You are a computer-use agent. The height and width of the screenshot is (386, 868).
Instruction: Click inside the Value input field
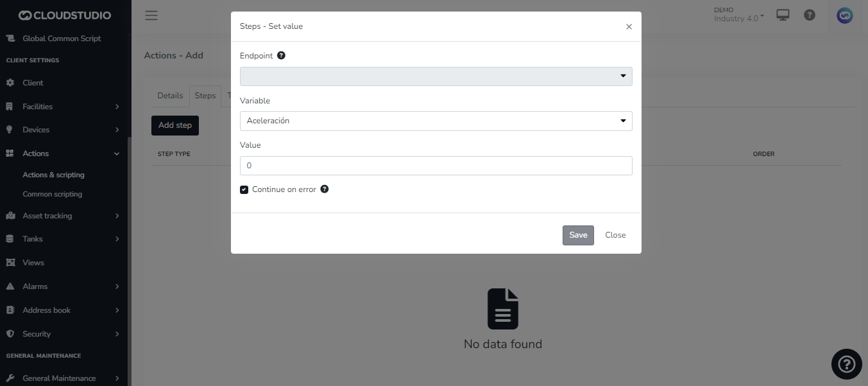(436, 165)
